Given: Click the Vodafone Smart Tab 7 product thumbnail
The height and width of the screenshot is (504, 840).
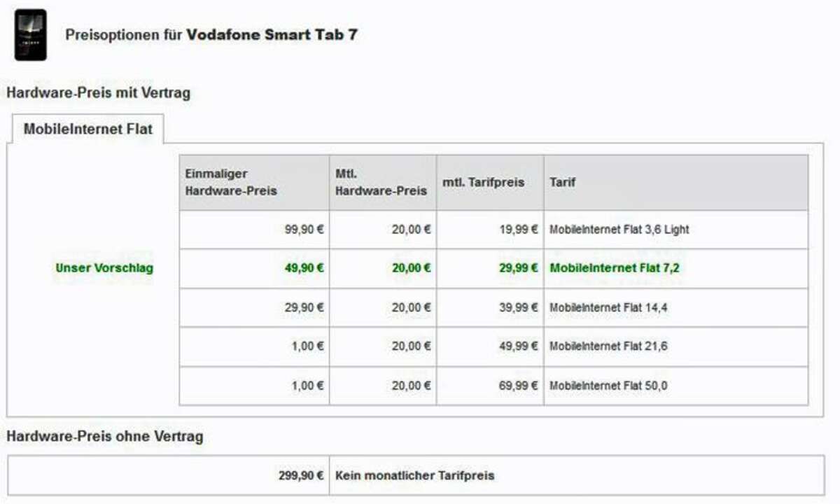Looking at the screenshot, I should 30,35.
